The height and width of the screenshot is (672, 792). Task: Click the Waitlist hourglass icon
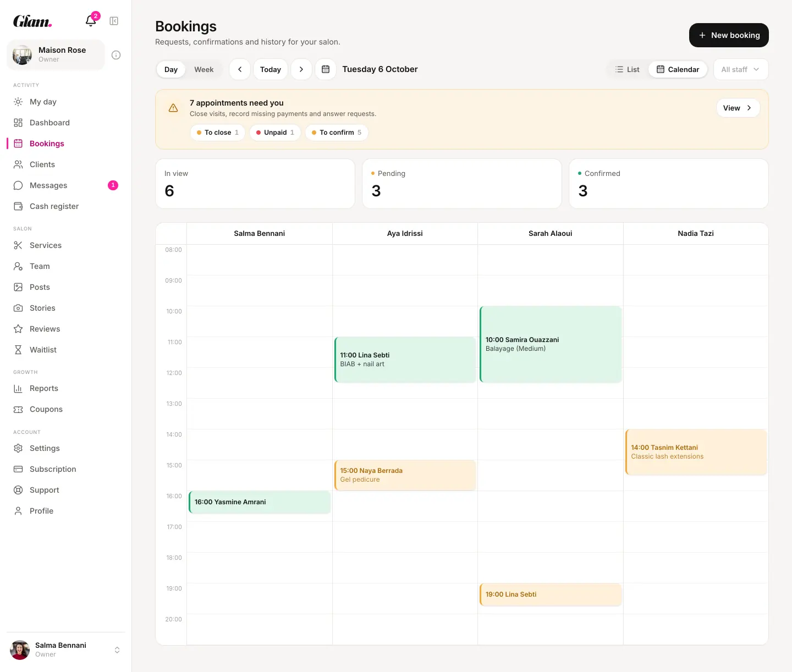tap(18, 350)
